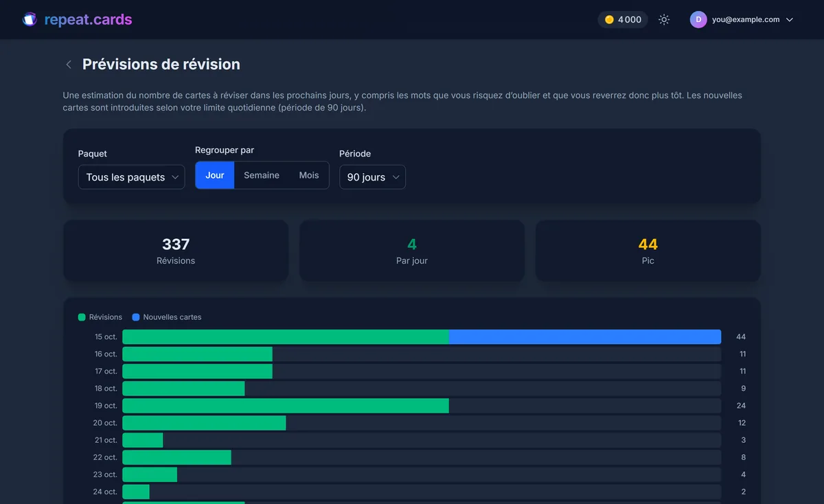
Task: Click the repeat.cards logo icon
Action: point(30,19)
